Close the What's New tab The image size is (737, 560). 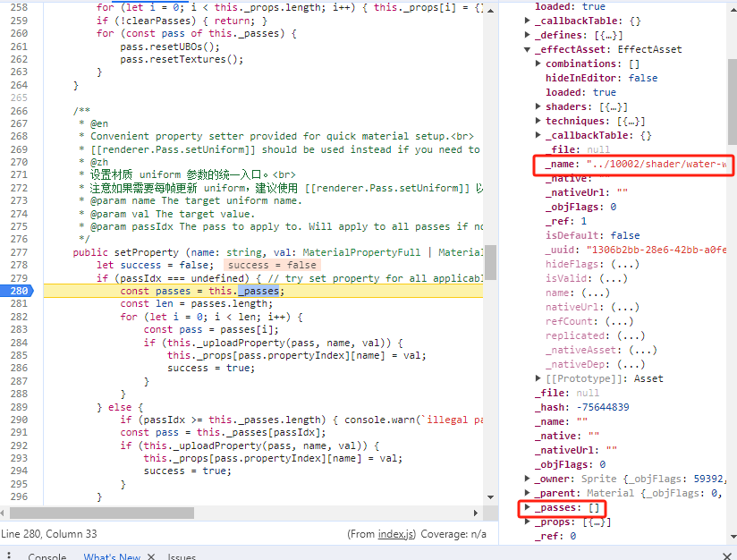151,556
